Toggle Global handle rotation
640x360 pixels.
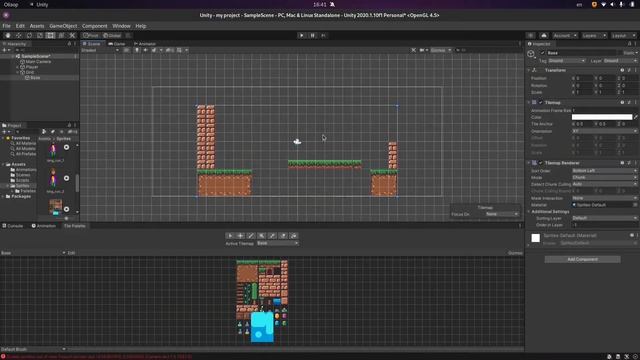112,36
